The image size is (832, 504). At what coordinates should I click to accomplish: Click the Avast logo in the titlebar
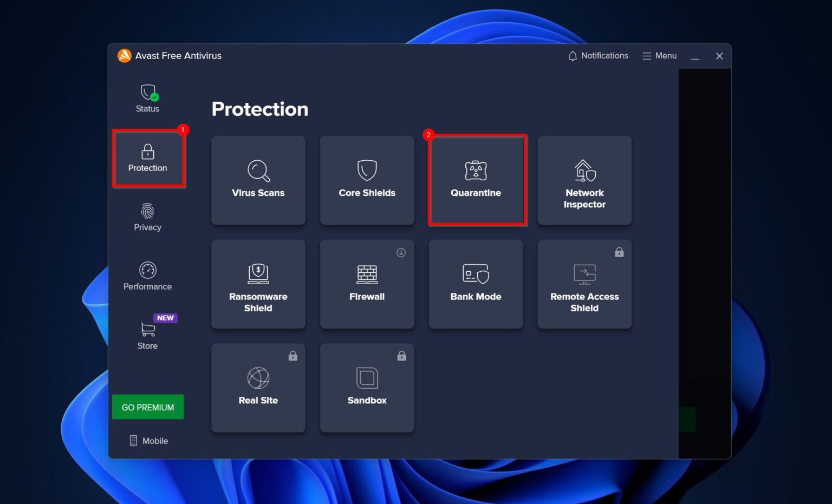click(123, 55)
